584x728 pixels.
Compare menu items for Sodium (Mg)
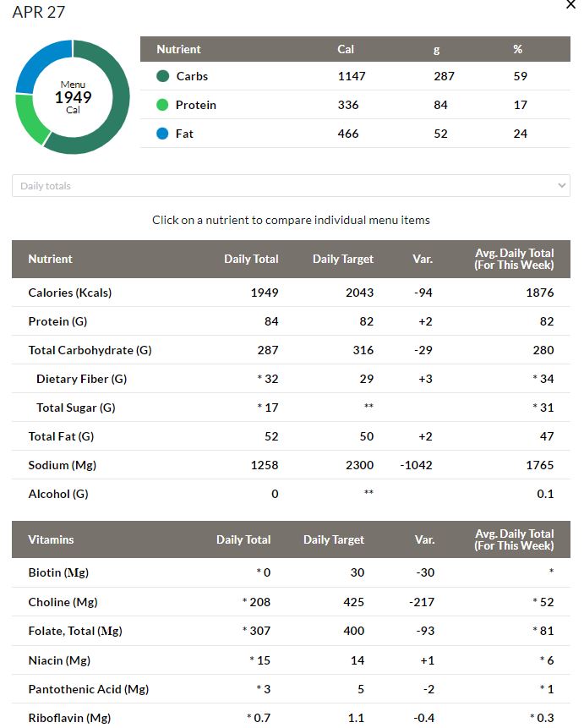291,465
